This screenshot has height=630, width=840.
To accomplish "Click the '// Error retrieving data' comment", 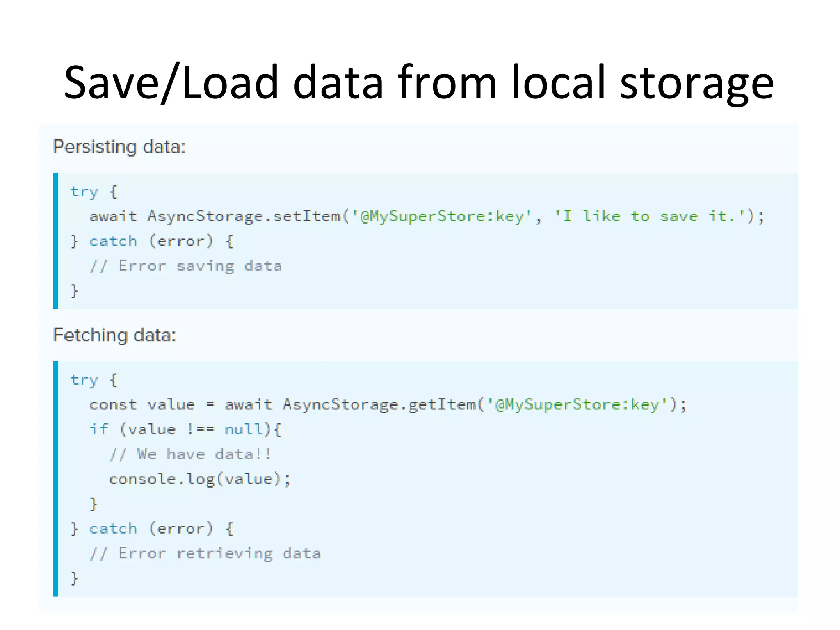I will (x=205, y=553).
